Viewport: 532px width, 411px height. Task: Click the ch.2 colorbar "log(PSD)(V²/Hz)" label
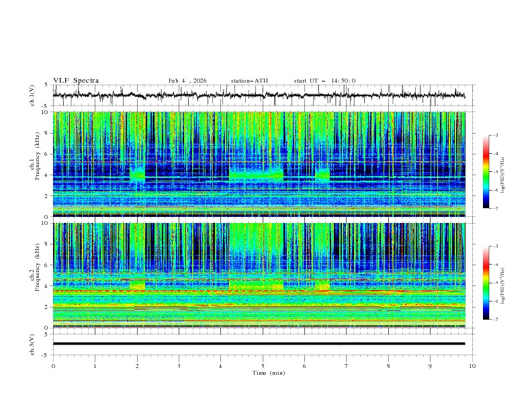click(503, 286)
